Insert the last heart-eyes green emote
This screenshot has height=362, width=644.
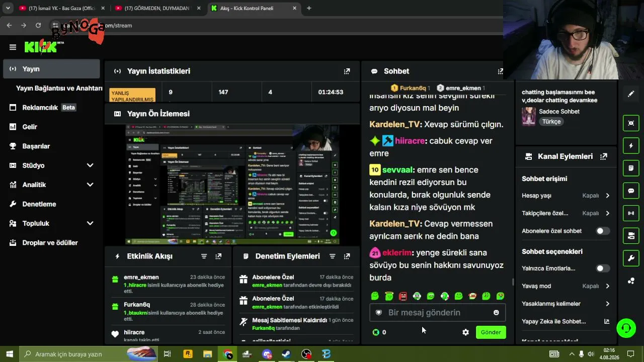500,296
